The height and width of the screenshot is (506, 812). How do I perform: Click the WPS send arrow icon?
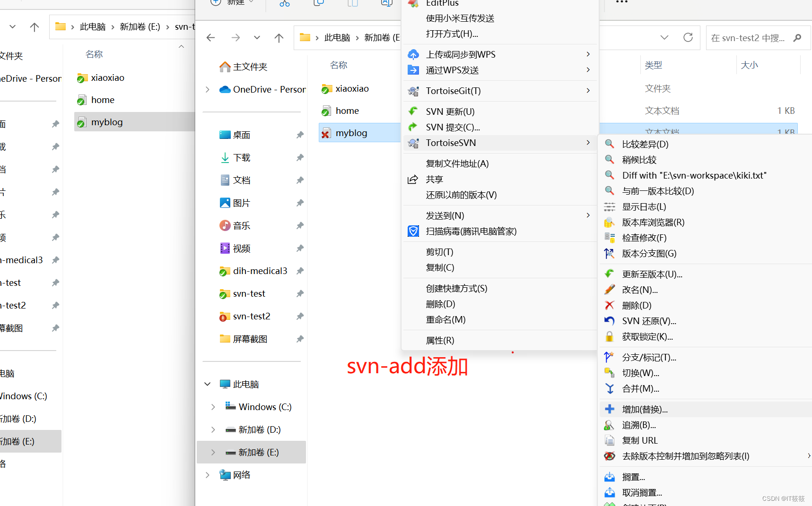click(413, 70)
